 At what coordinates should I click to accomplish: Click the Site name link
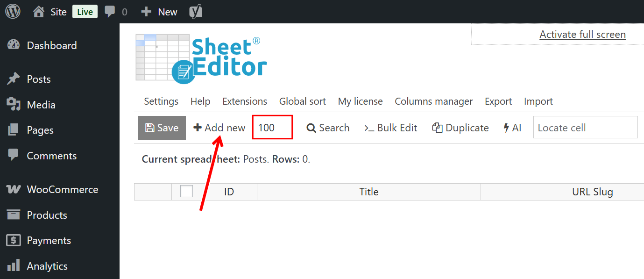[x=59, y=12]
